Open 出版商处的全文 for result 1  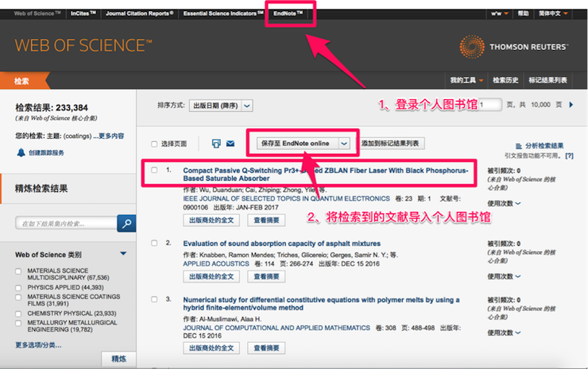tap(211, 221)
